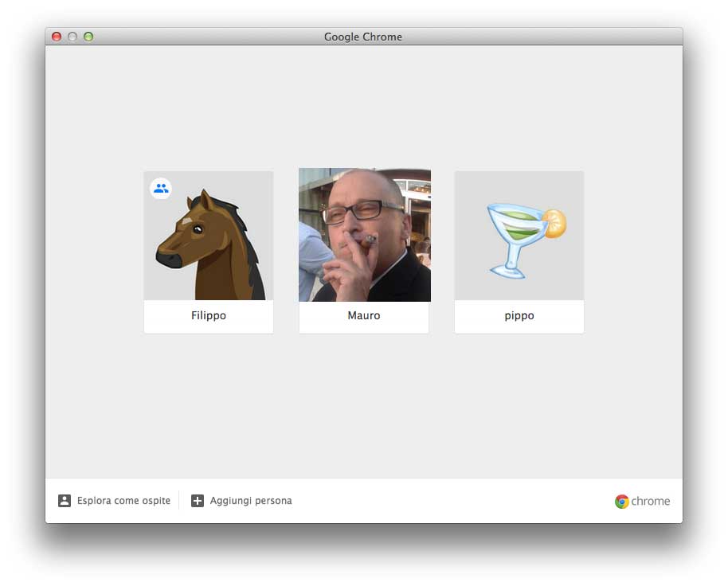
Task: Minimize the Google Chrome window
Action: 72,37
